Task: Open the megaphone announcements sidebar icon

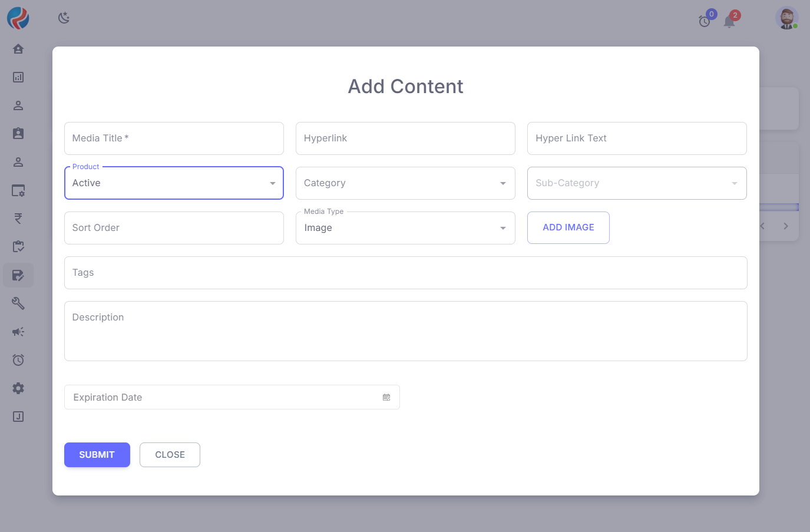Action: tap(18, 332)
